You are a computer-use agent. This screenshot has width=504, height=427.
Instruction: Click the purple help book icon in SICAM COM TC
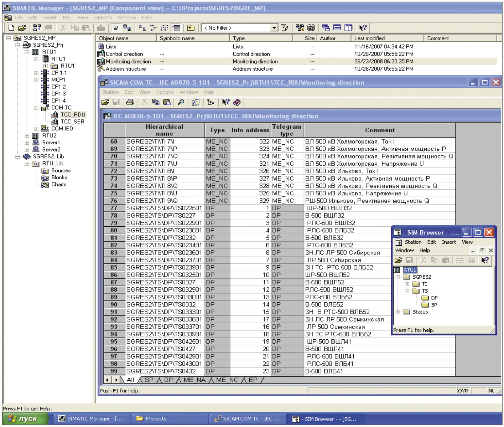237,102
